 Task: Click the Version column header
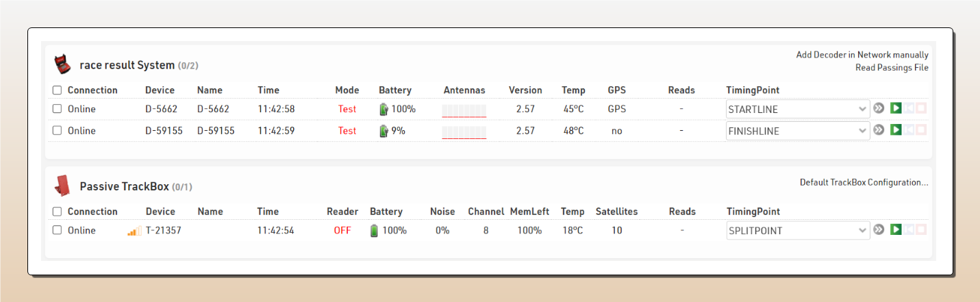click(525, 90)
